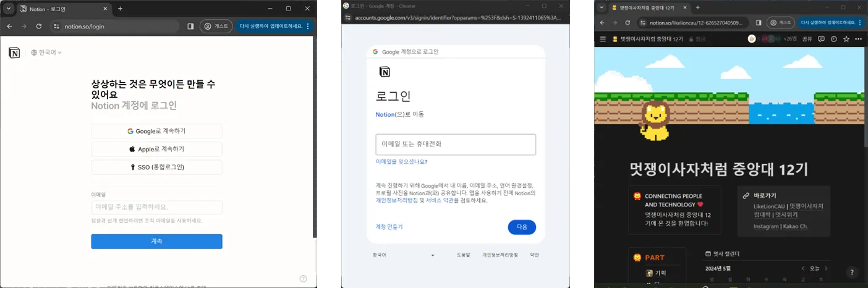
Task: Go back in the Notion login window
Action: 9,27
